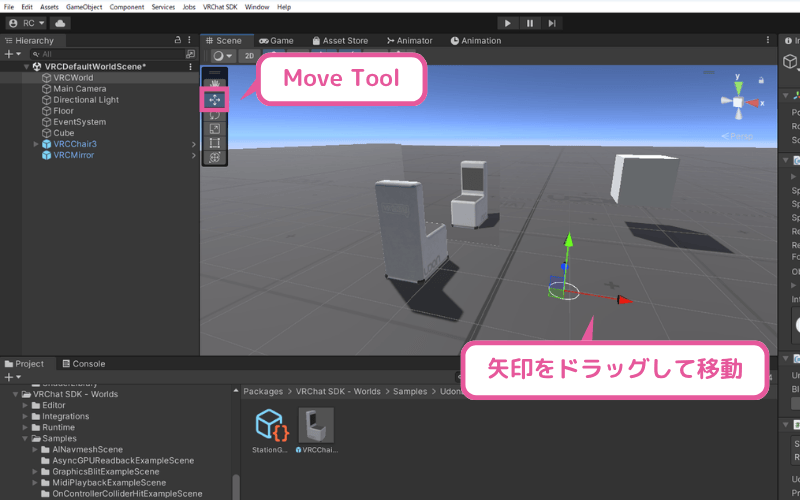Collapse the VRCDefaultWorldScene scene

(x=26, y=67)
